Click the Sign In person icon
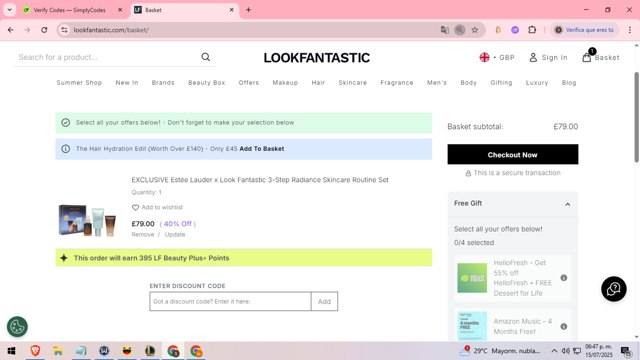640x360 pixels. tap(533, 58)
